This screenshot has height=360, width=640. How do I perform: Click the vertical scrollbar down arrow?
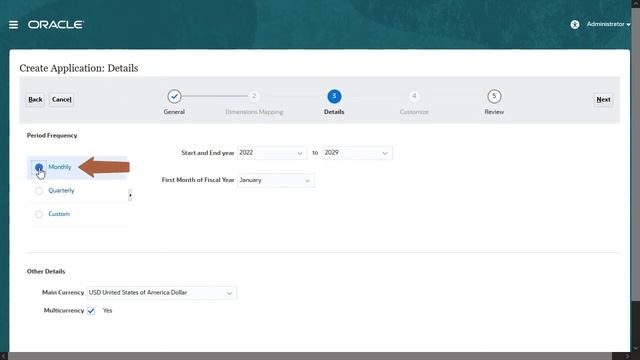(x=635, y=348)
